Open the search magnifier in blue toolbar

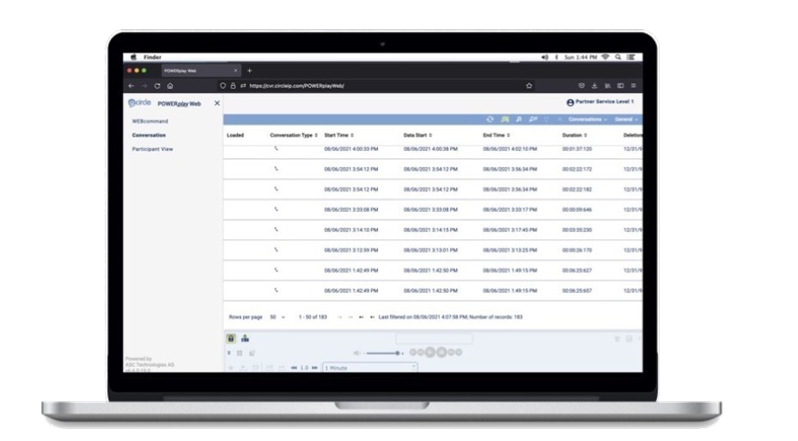[517, 119]
